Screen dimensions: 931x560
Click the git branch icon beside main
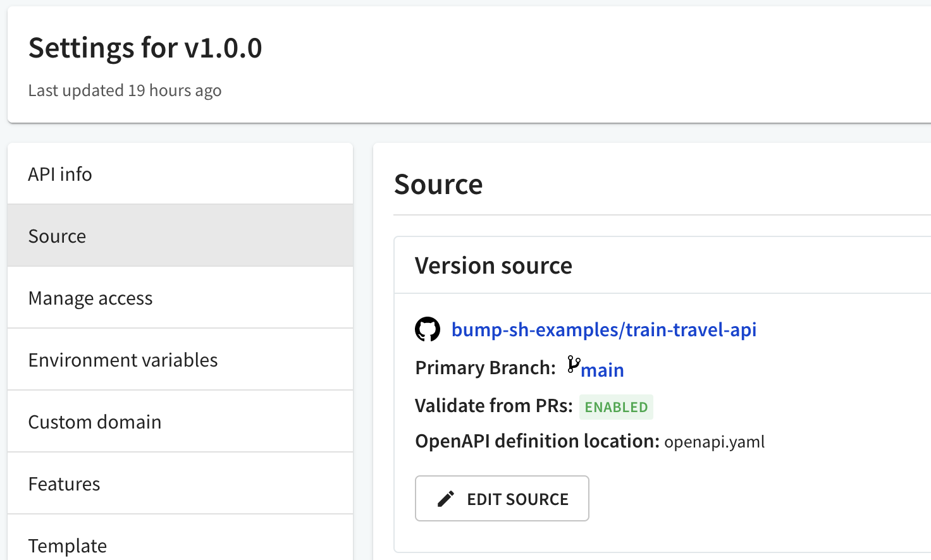pos(574,365)
